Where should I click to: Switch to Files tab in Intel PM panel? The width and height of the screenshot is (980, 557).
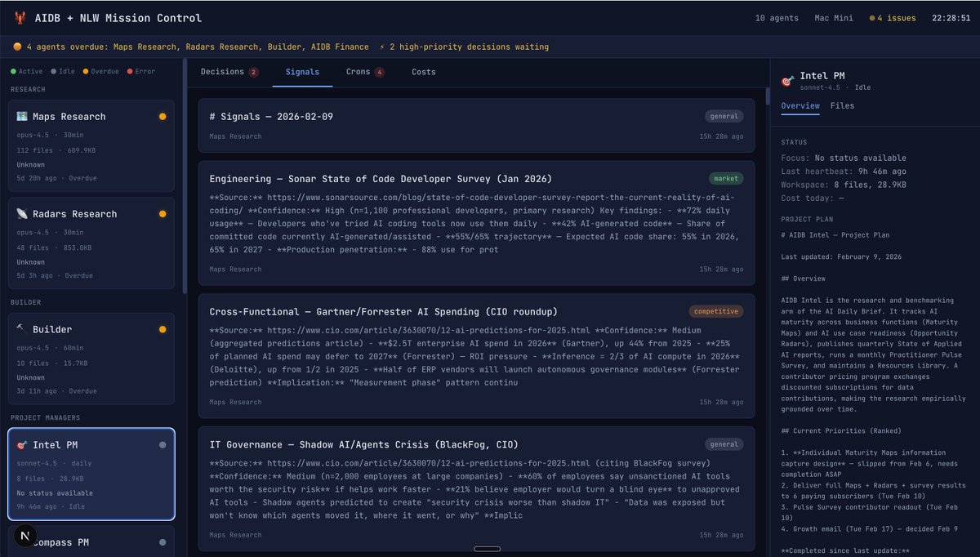pyautogui.click(x=842, y=105)
